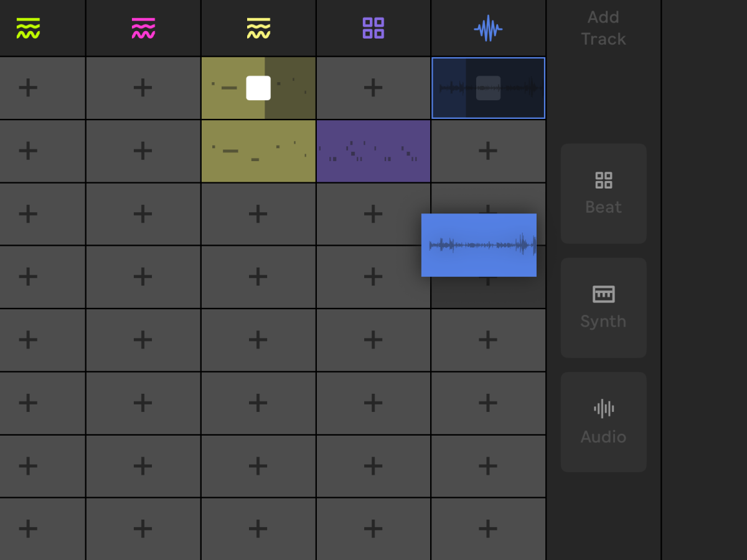Add a new Beat track
Viewport: 747px width, 560px height.
(603, 194)
